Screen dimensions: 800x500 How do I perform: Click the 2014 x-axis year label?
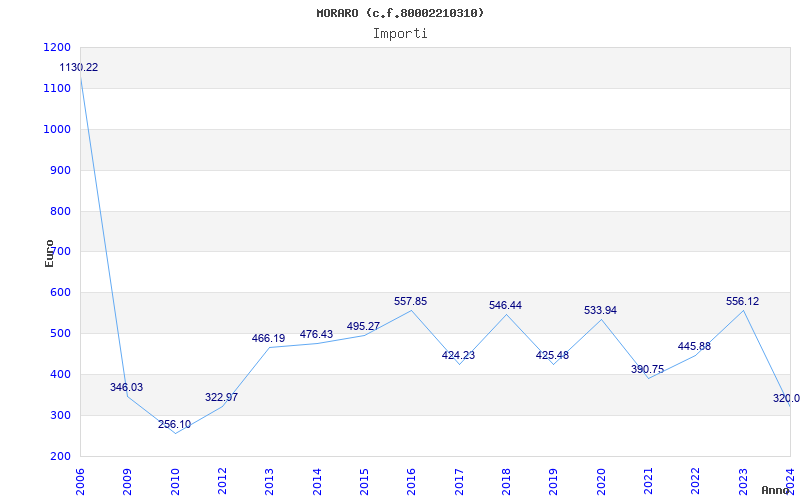click(x=317, y=482)
